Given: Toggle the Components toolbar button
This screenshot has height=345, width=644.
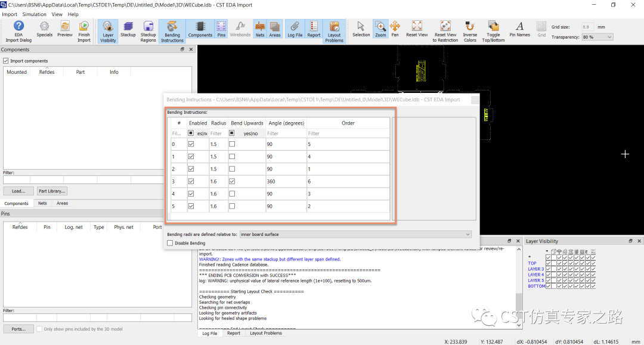Looking at the screenshot, I should coord(200,29).
